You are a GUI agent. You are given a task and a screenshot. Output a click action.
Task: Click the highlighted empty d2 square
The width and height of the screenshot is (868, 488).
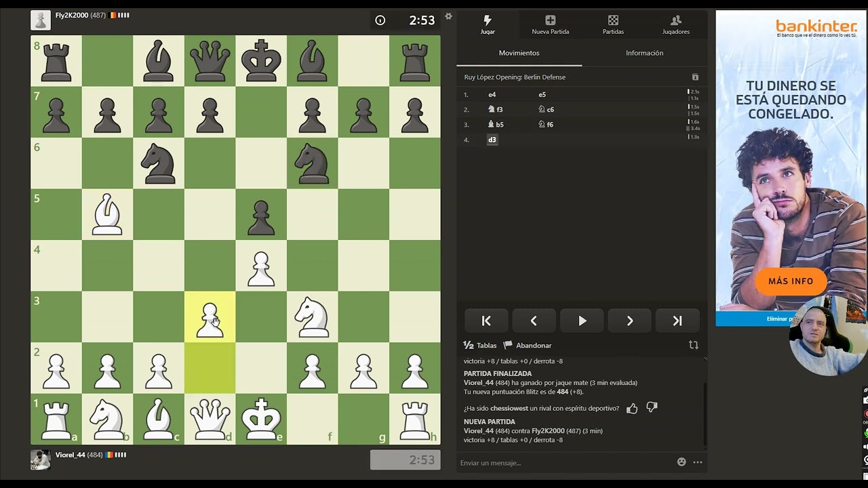coord(210,368)
